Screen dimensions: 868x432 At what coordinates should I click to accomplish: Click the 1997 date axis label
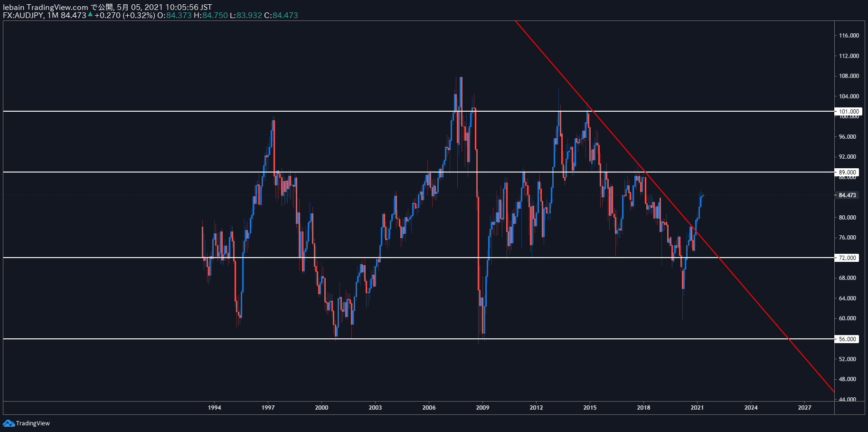coord(268,408)
